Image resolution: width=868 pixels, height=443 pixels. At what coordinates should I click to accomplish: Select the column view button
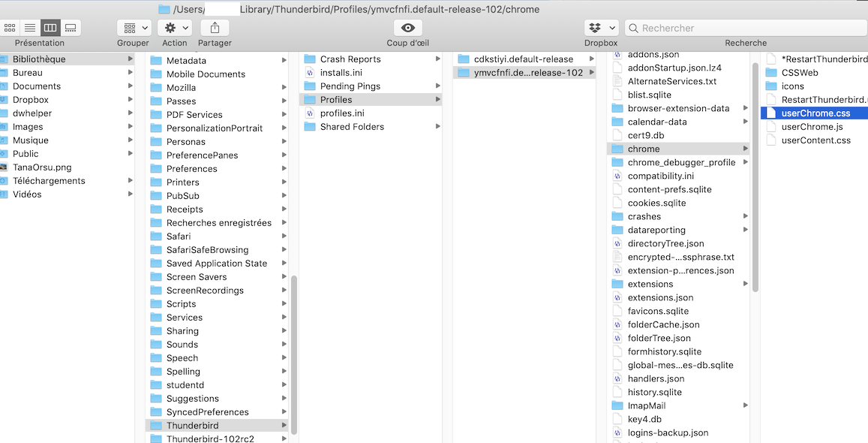tap(50, 28)
